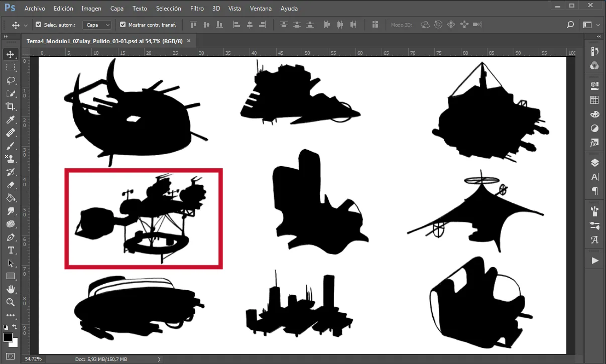Select the Sponge tool
606x364 pixels.
11,224
